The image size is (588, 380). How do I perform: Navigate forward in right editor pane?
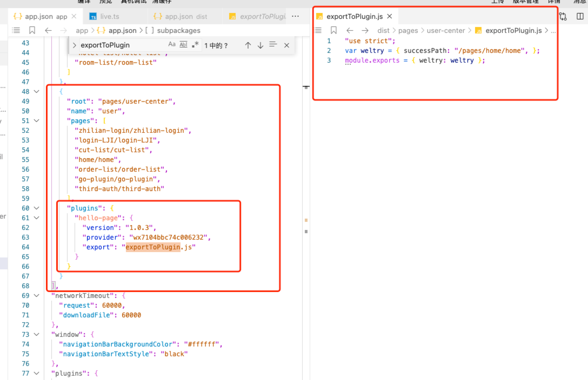365,30
